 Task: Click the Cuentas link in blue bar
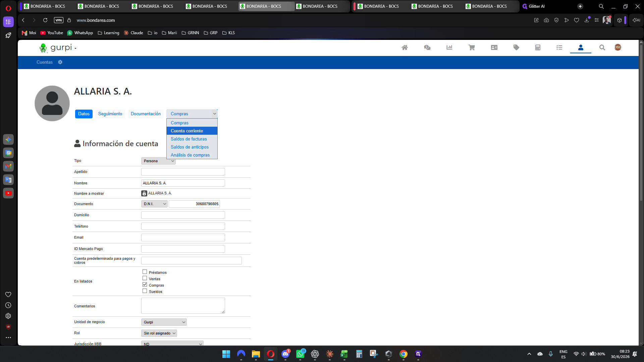(x=45, y=62)
